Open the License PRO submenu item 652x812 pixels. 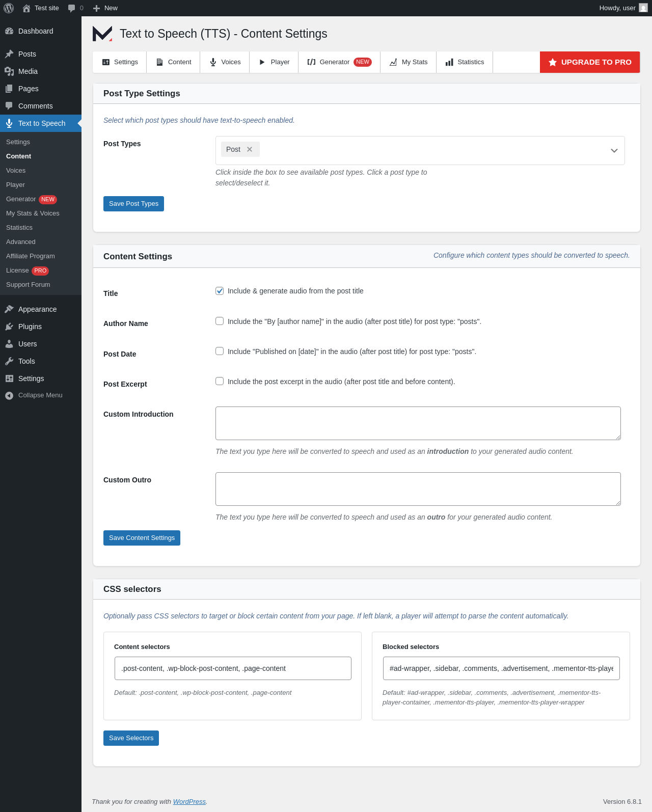(x=28, y=270)
